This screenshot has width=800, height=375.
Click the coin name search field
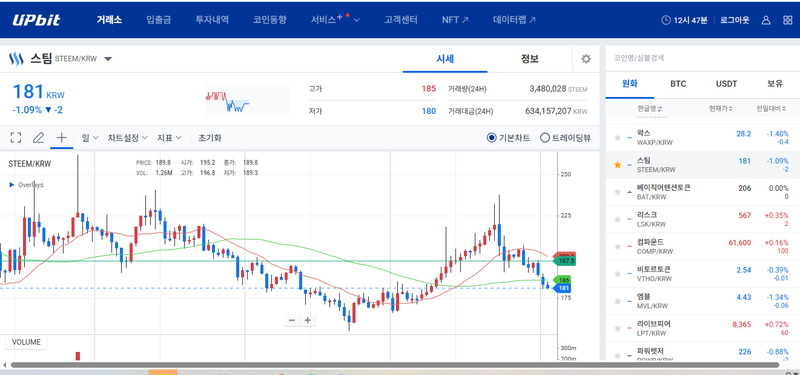coord(702,58)
